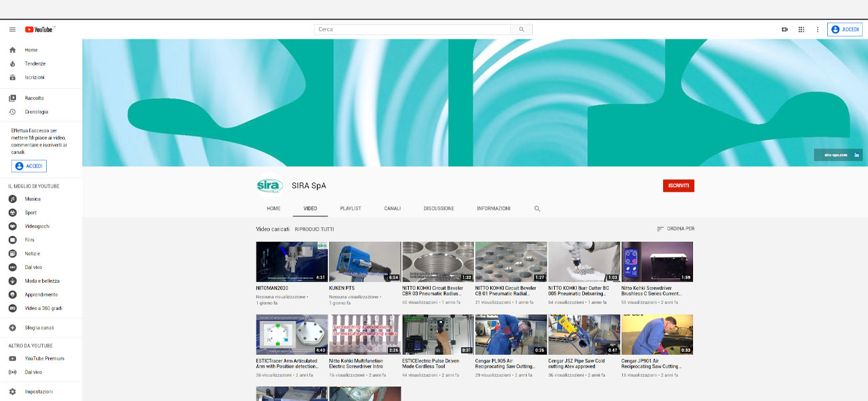
Task: Click the Musica category icon
Action: (x=12, y=199)
